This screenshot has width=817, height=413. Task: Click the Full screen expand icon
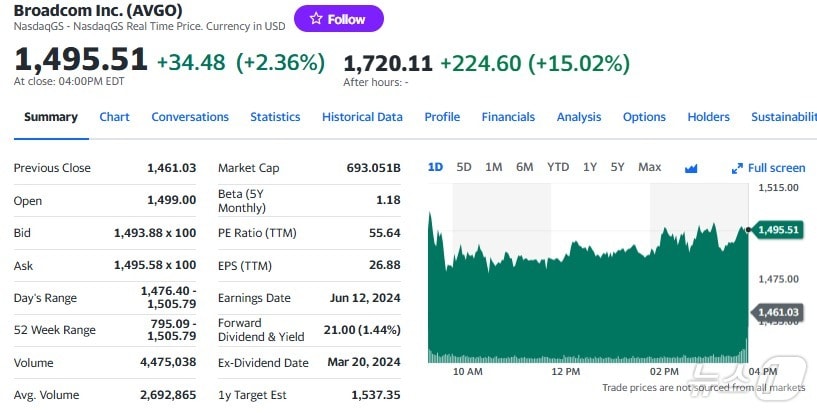point(738,168)
